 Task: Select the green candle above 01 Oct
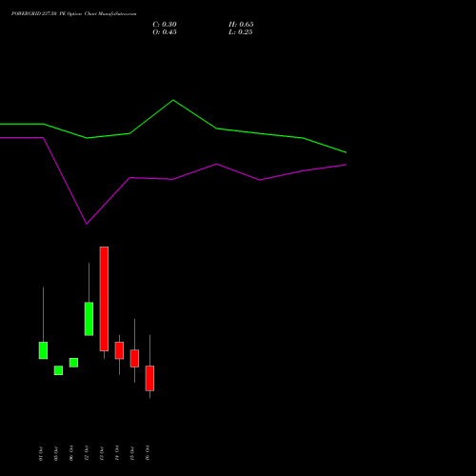[x=43, y=350]
